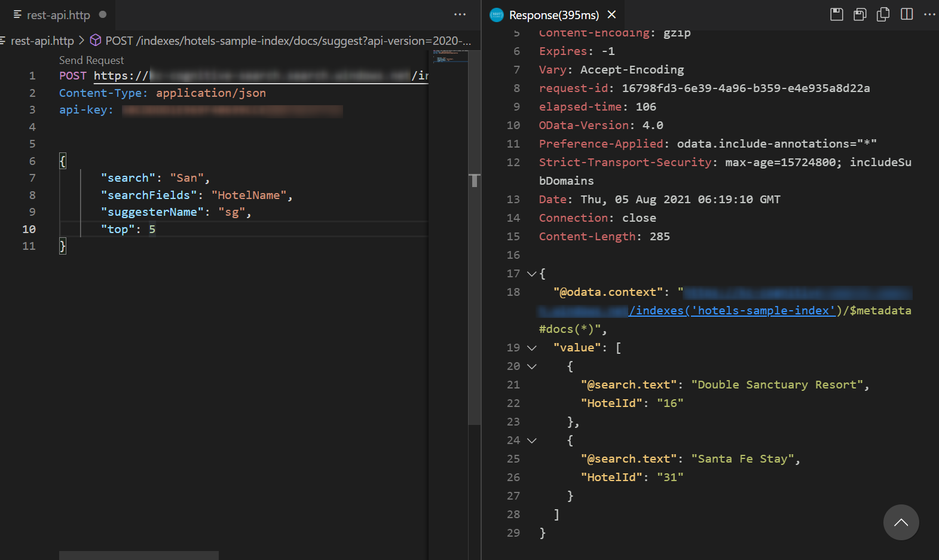
Task: Click the Save Response icon
Action: 837,14
